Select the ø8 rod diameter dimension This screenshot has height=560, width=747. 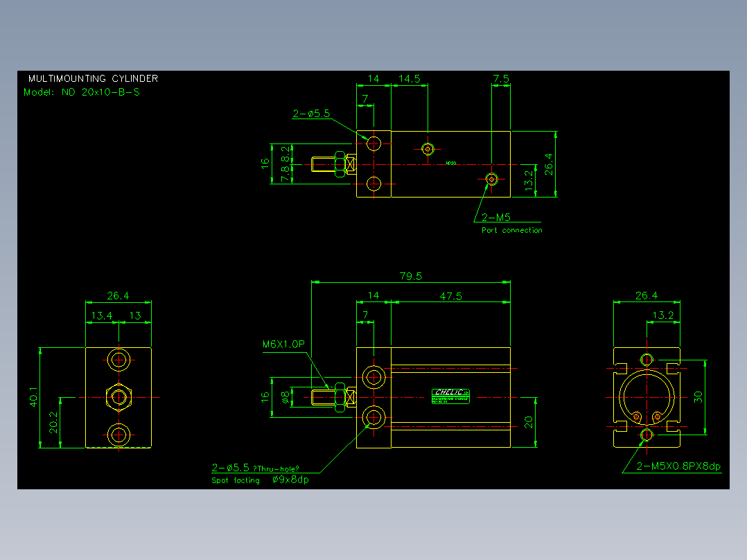[285, 398]
